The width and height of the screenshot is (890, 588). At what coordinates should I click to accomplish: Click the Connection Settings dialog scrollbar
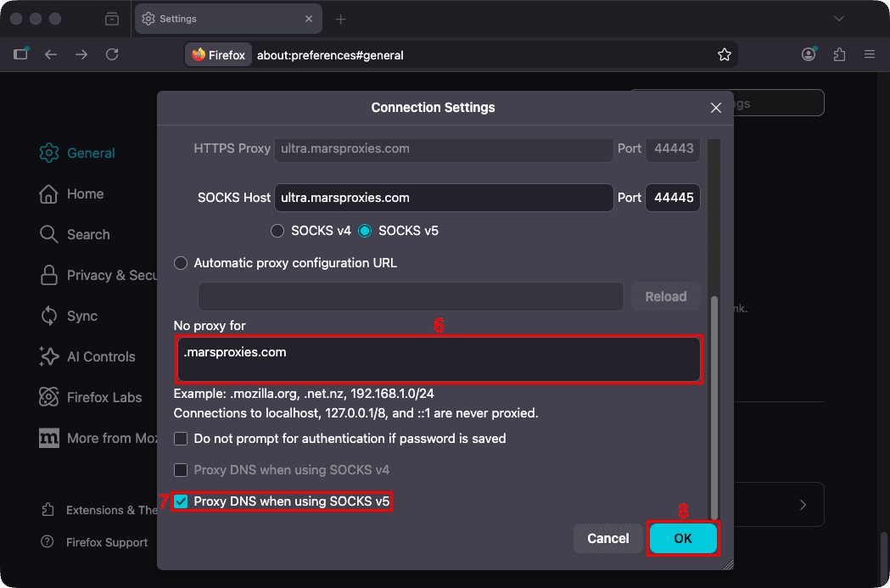click(714, 406)
